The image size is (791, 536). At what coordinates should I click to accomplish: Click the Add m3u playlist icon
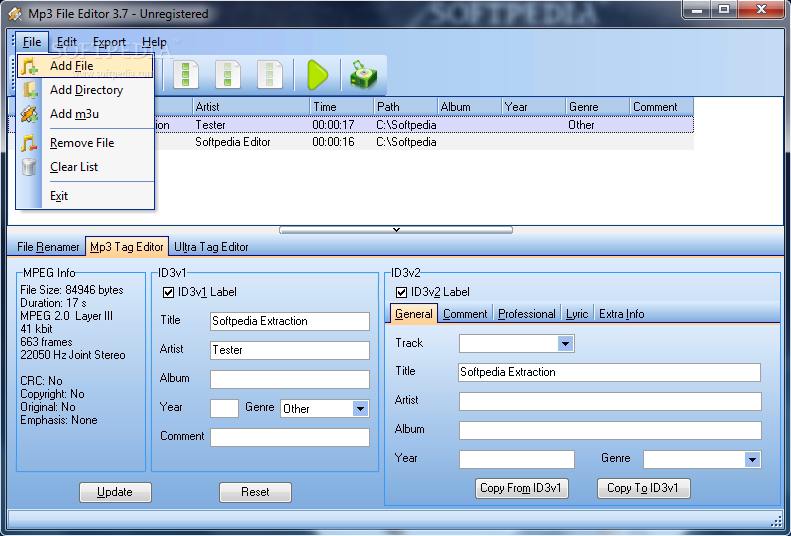click(29, 114)
